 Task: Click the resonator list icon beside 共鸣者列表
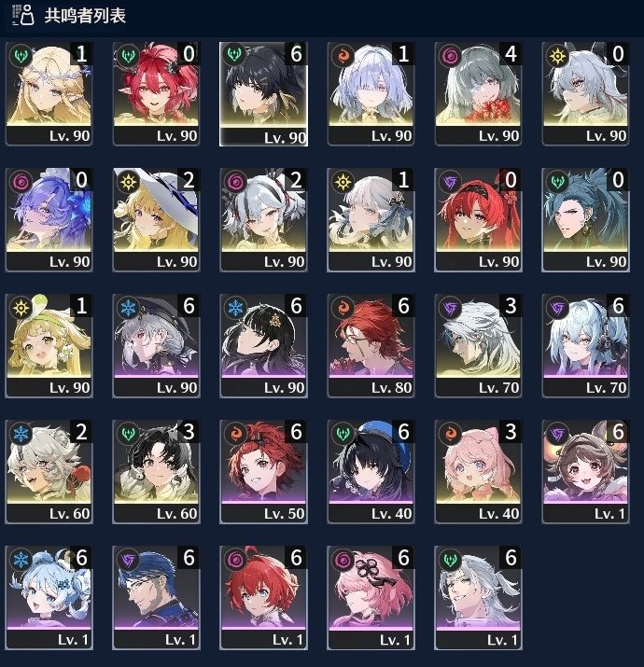[x=24, y=15]
